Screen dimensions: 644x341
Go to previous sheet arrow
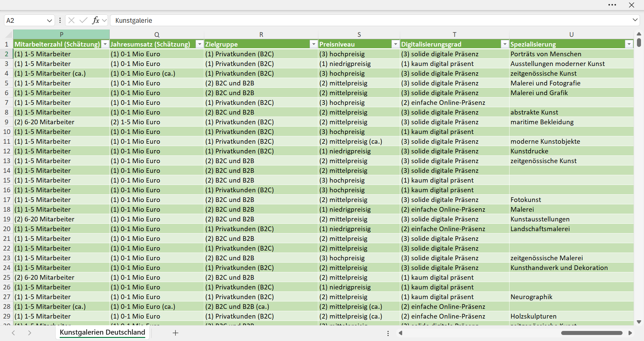(13, 333)
